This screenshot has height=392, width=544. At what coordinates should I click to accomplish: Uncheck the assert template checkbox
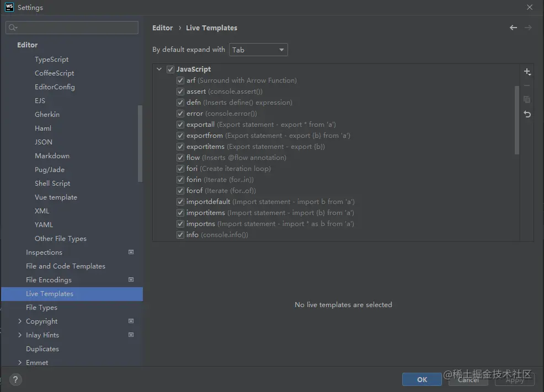click(180, 92)
